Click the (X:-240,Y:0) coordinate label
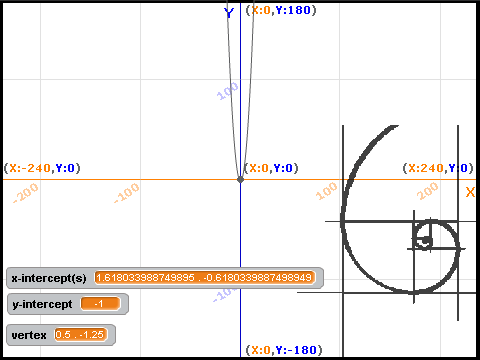The image size is (480, 360). pos(42,168)
